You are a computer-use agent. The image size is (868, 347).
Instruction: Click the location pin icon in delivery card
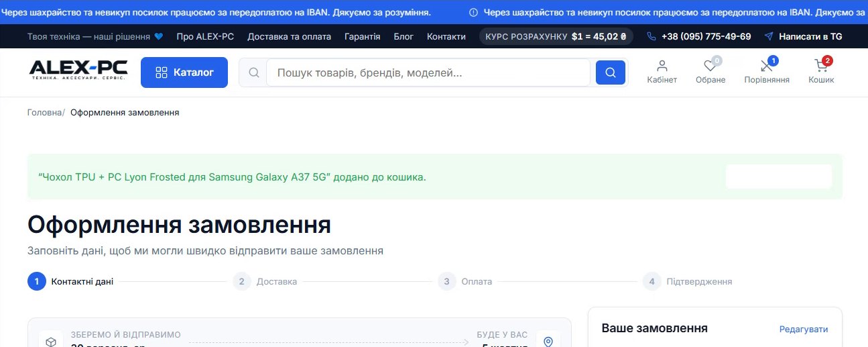tap(548, 341)
